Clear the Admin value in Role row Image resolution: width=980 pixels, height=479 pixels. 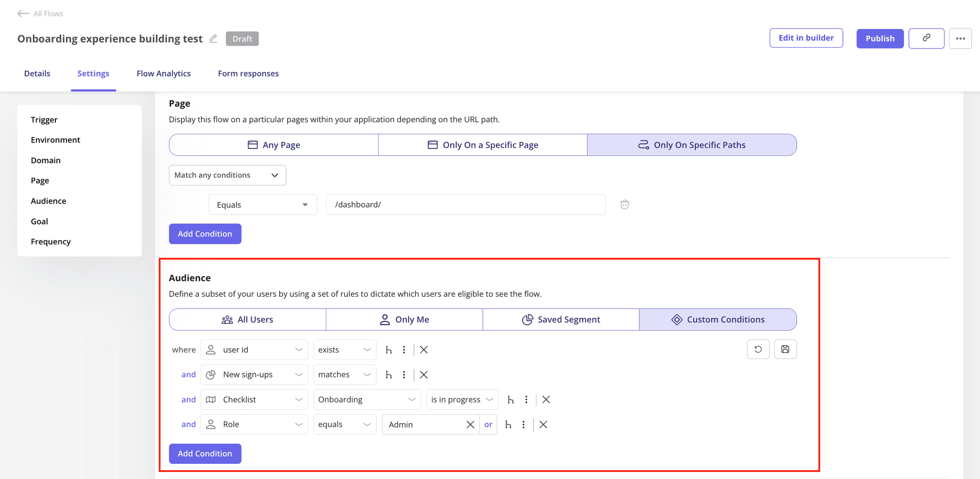[x=470, y=425]
